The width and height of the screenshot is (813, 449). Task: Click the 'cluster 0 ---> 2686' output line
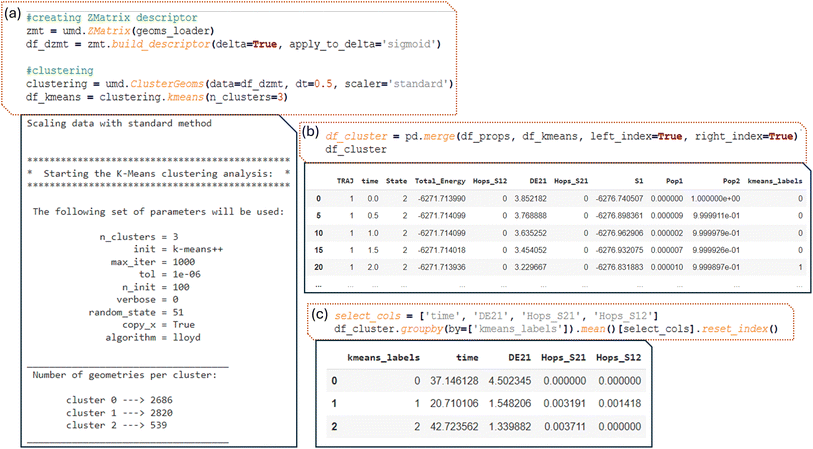coord(119,400)
